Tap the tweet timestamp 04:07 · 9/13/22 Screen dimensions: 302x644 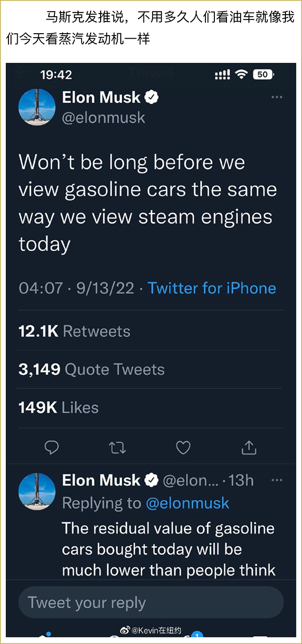click(77, 288)
